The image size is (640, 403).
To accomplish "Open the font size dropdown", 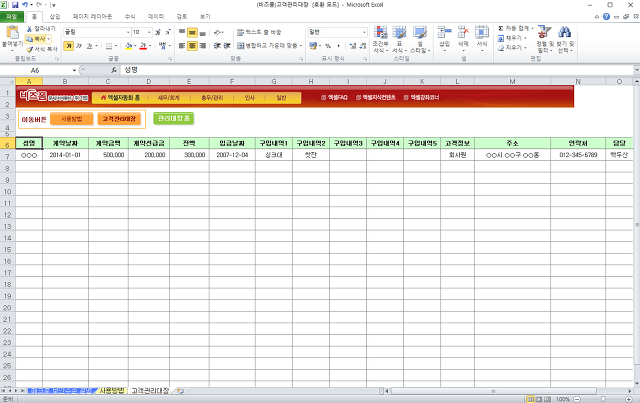I will 149,32.
